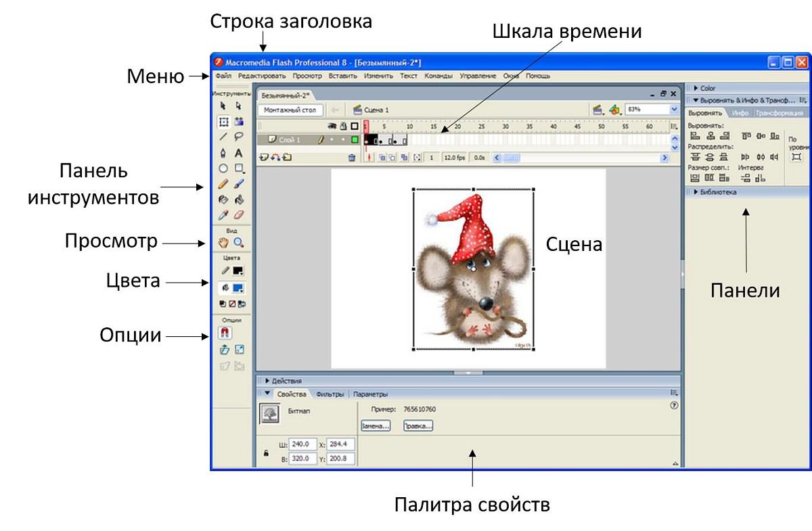This screenshot has height=531, width=812.
Task: Expand the Color panel
Action: [x=695, y=88]
